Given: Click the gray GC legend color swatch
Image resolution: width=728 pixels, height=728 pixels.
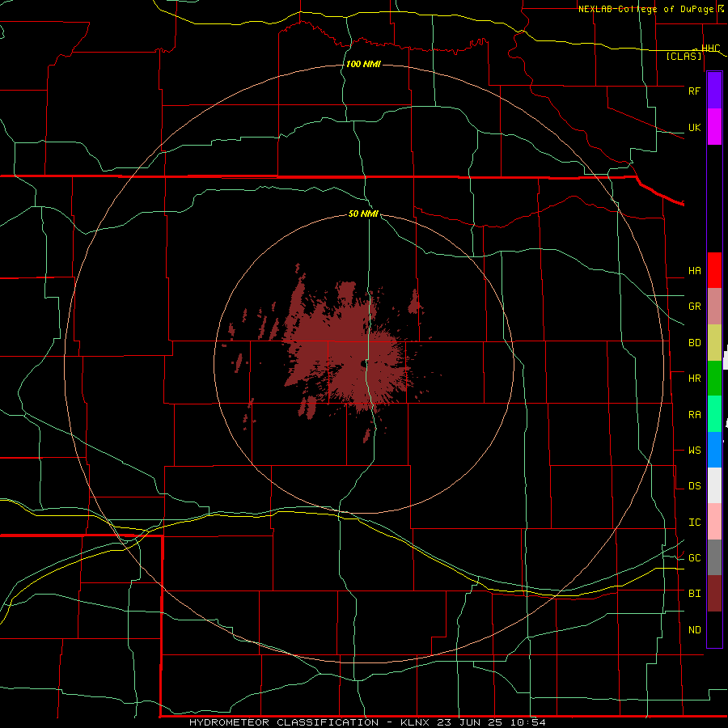Looking at the screenshot, I should pos(714,557).
